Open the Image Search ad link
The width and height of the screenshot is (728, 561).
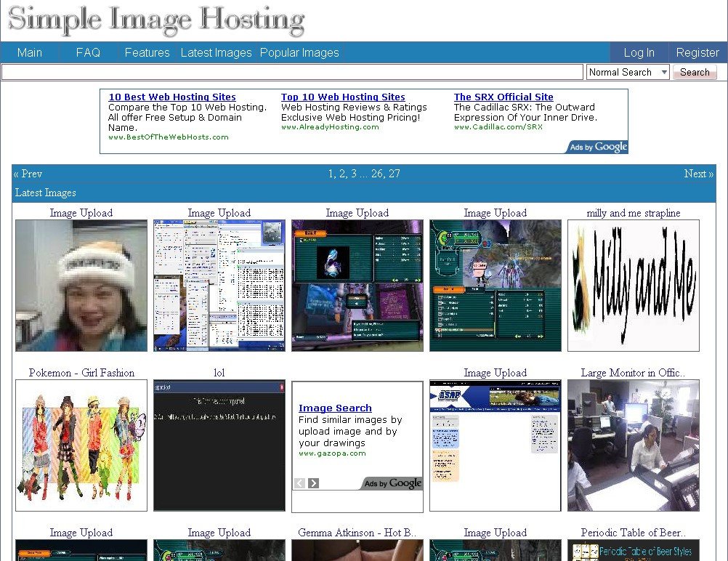coord(335,408)
